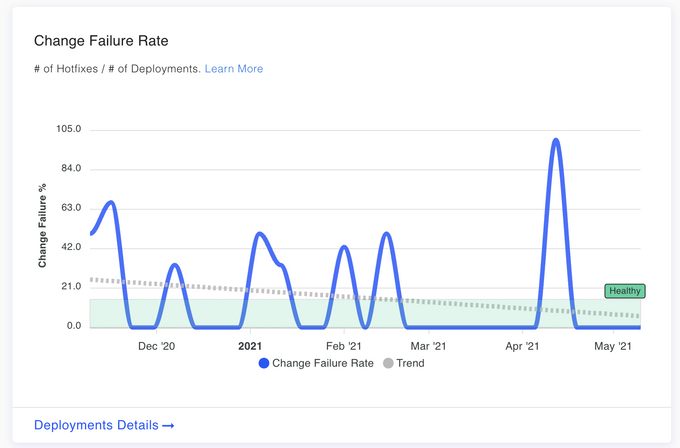Click the Dec '20 x-axis label
Image resolution: width=680 pixels, height=448 pixels.
click(x=156, y=346)
